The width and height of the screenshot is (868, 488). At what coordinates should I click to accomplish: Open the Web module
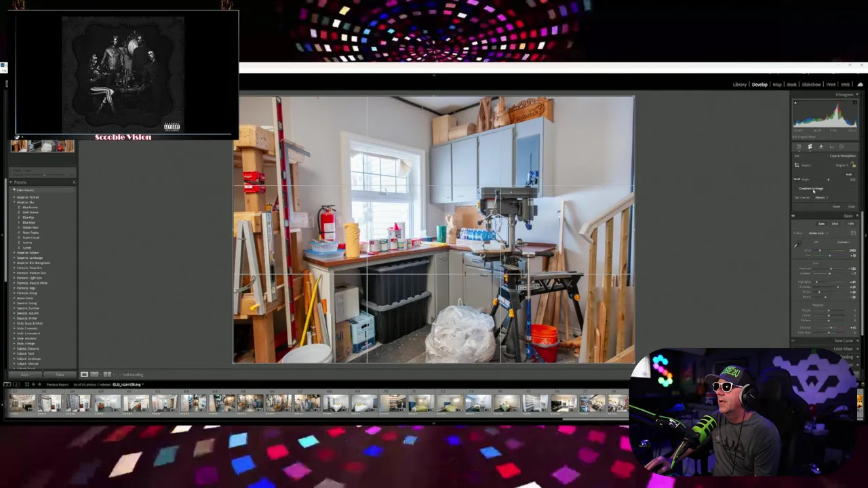click(846, 85)
